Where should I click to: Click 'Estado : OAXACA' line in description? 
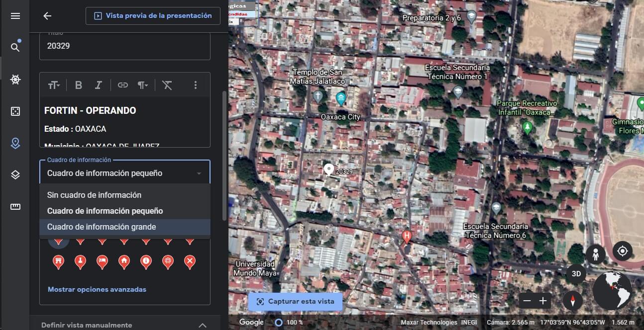click(75, 129)
